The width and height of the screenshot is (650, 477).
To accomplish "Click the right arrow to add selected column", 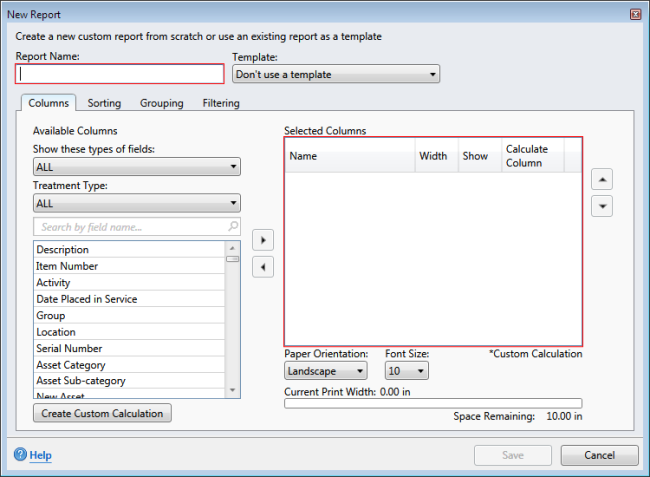I will [x=263, y=240].
